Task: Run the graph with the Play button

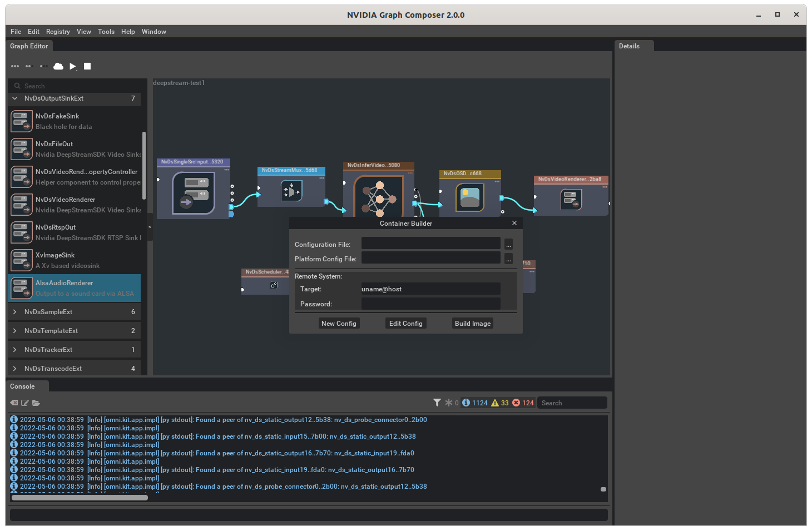Action: [x=73, y=66]
